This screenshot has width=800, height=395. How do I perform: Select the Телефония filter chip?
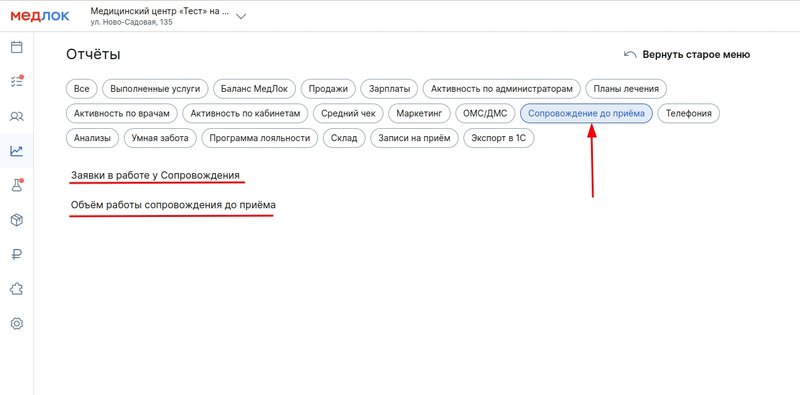click(x=689, y=113)
